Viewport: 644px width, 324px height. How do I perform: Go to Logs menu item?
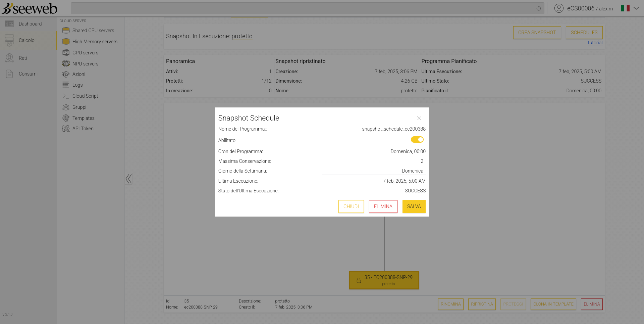point(77,85)
